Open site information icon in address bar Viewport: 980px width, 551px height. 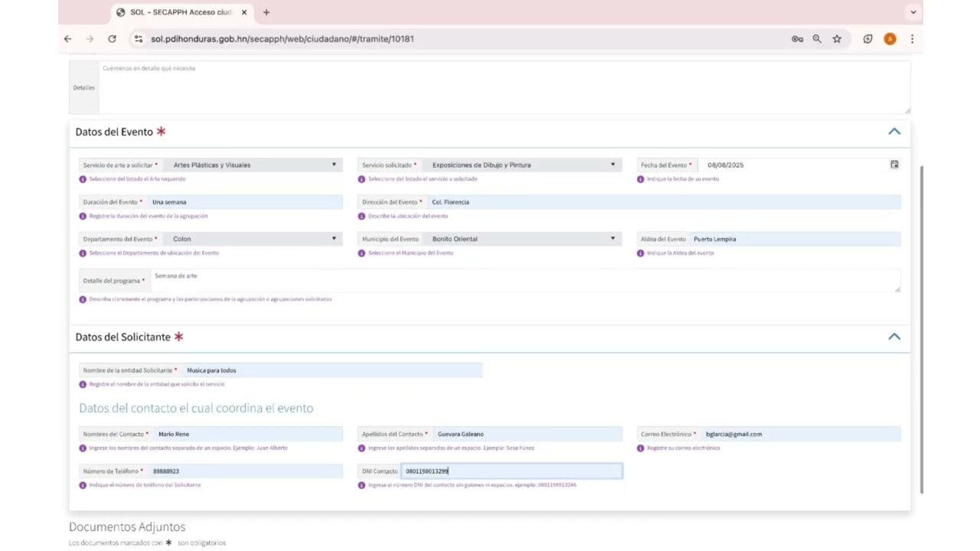tap(138, 39)
